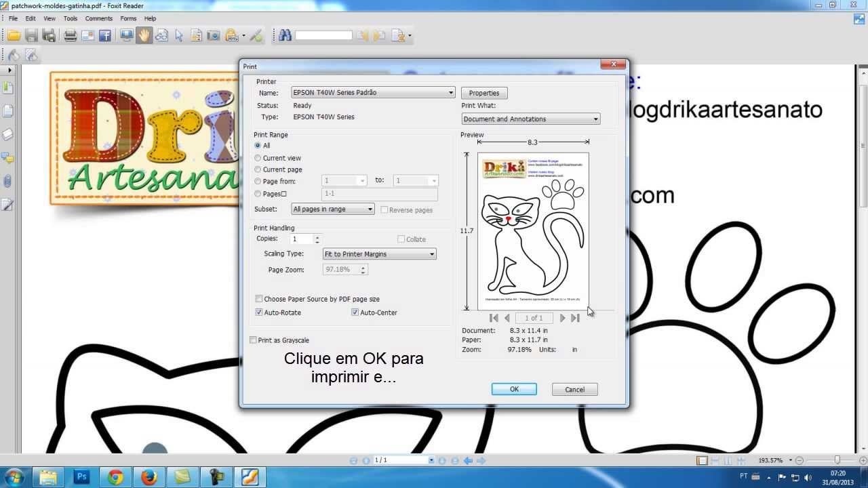
Task: Open printer Properties
Action: coord(484,93)
